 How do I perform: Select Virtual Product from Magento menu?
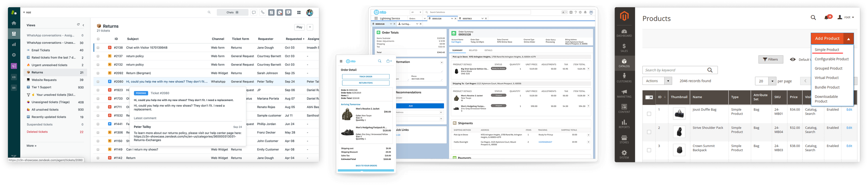[826, 78]
